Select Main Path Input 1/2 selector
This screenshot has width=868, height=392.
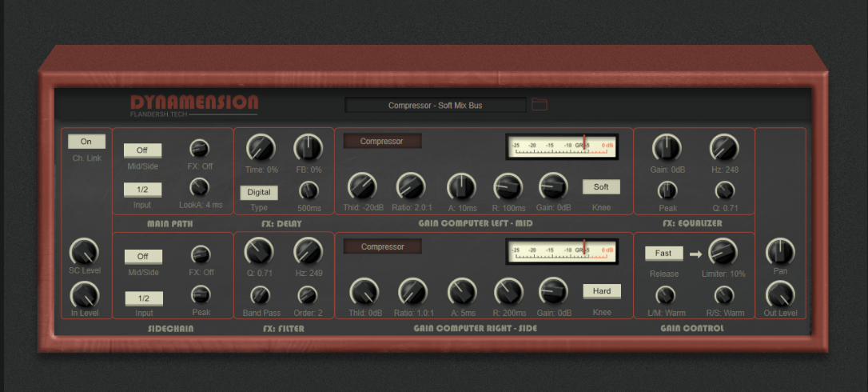tap(142, 190)
